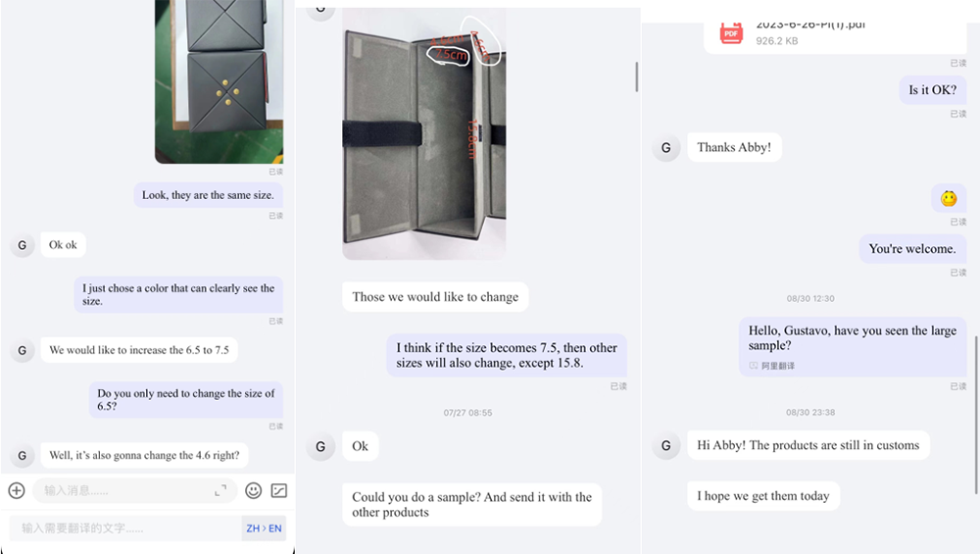980x554 pixels.
Task: Click the translation icon under 'Hello, Gustavo'
Action: pos(753,366)
